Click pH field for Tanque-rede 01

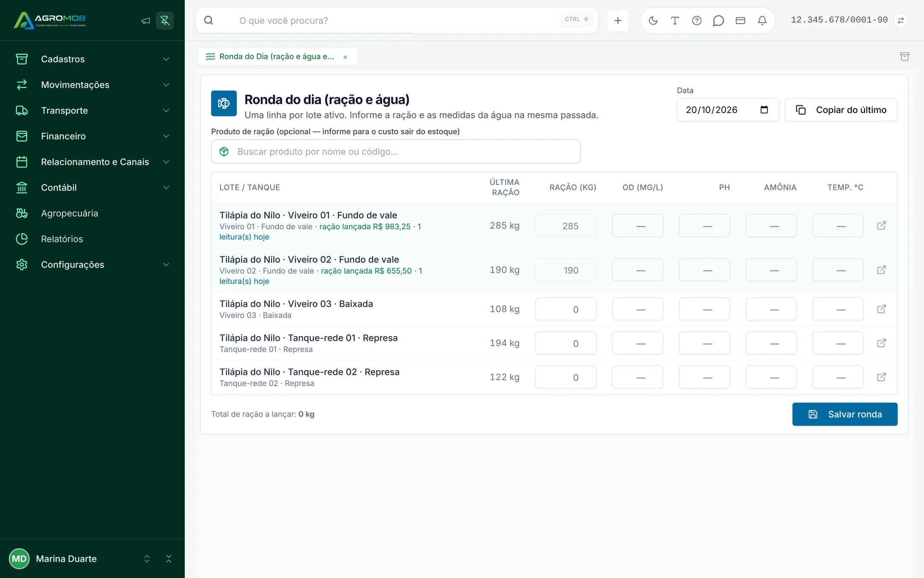(704, 343)
